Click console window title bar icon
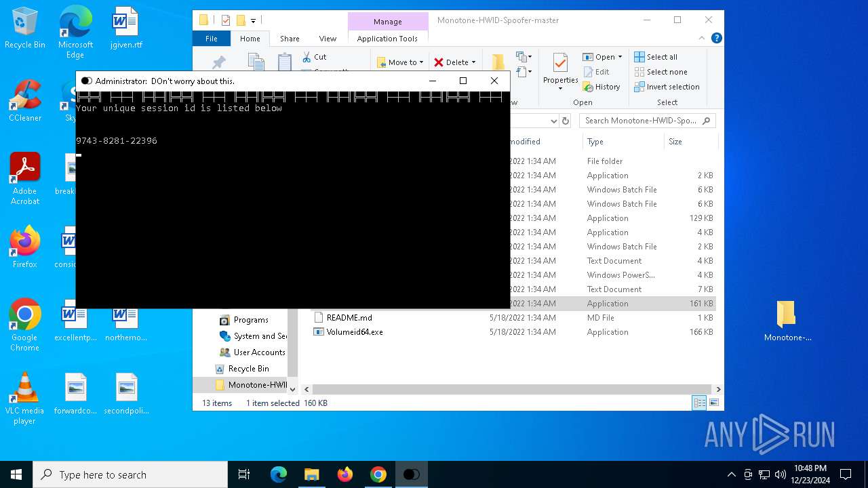The image size is (868, 488). [x=86, y=81]
